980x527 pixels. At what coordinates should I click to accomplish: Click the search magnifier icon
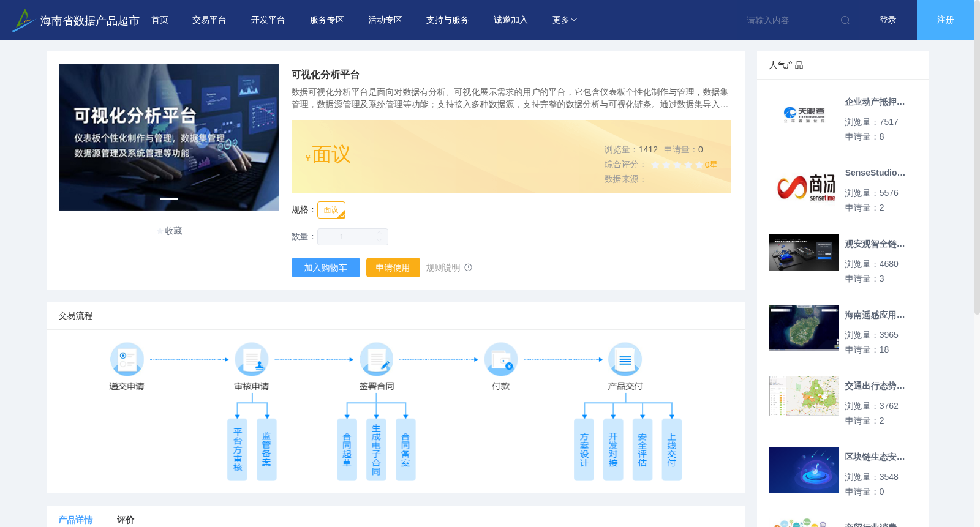[845, 20]
